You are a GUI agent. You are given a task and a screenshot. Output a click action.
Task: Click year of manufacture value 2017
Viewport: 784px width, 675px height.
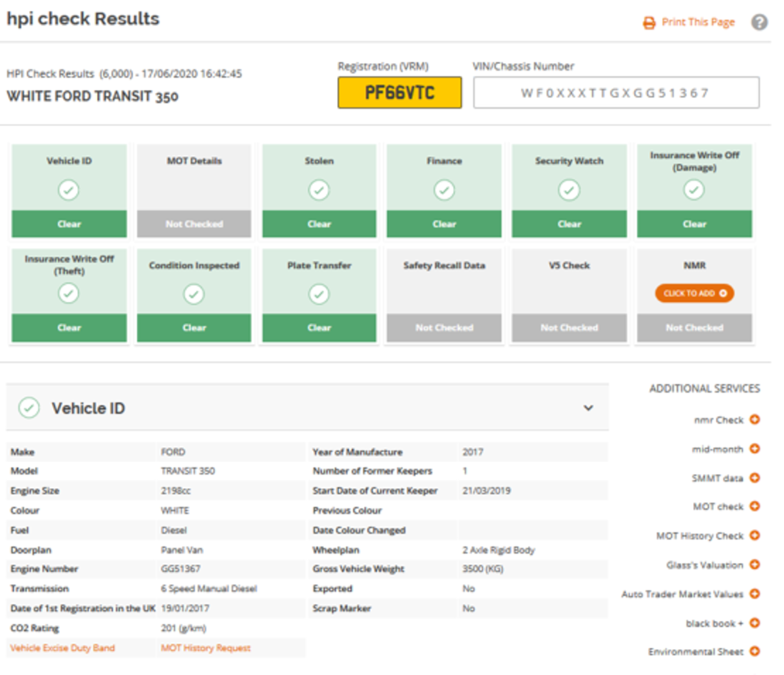click(473, 452)
